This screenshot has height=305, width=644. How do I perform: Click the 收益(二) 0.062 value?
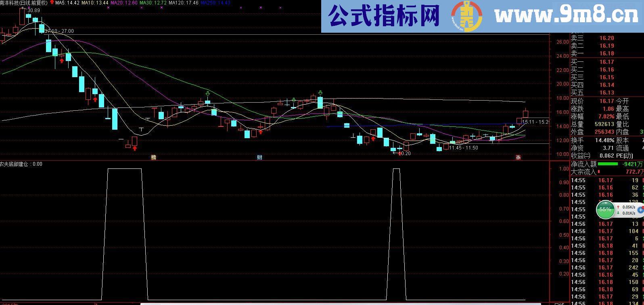coord(606,156)
